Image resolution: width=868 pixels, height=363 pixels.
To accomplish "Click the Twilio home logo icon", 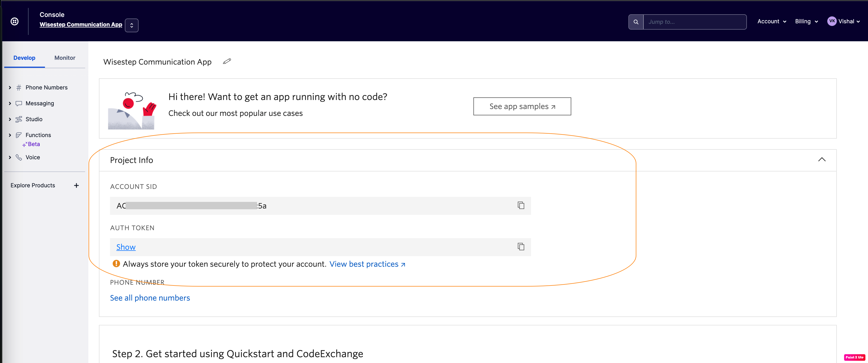I will click(15, 22).
